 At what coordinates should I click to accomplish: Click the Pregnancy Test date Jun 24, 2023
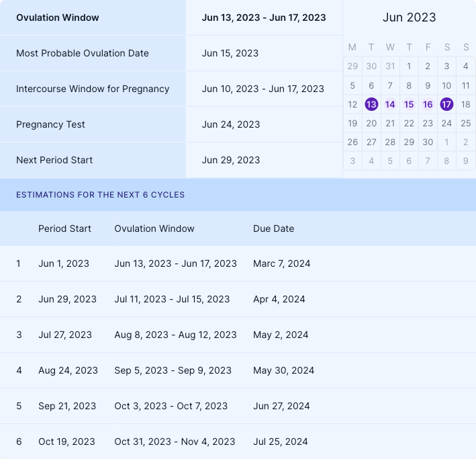coord(230,124)
